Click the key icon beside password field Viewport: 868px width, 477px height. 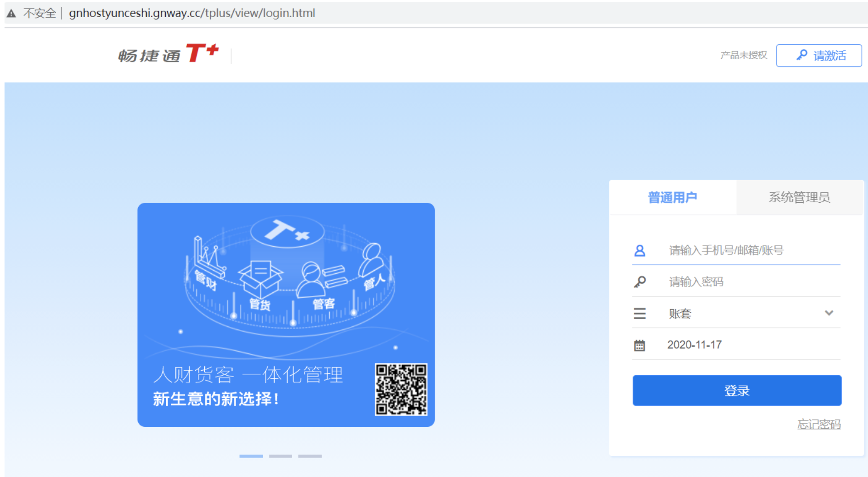pos(640,282)
